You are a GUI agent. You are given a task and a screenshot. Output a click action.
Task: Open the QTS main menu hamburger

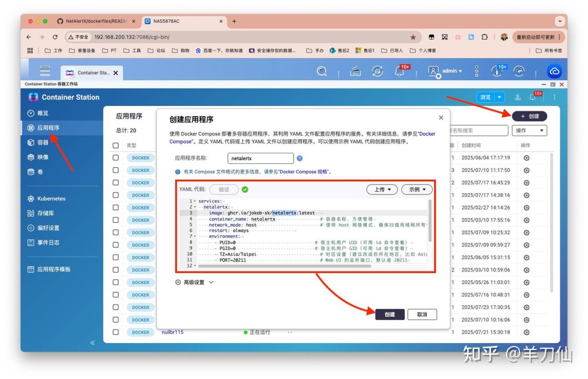45,71
